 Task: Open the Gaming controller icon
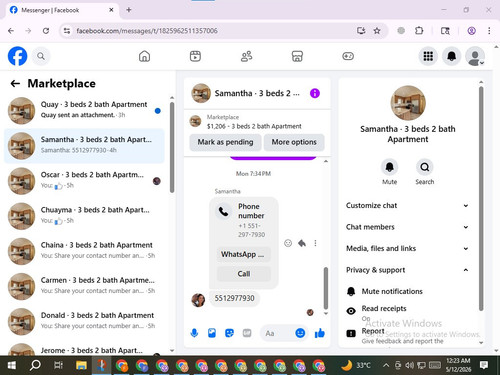tap(348, 56)
